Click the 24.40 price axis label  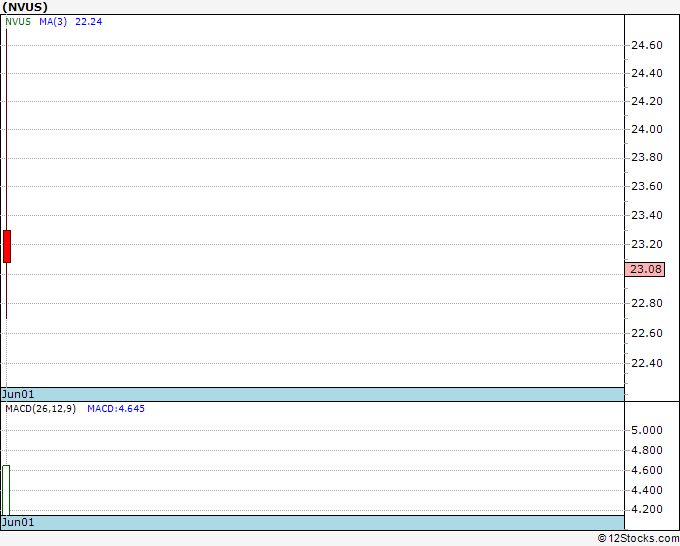647,73
